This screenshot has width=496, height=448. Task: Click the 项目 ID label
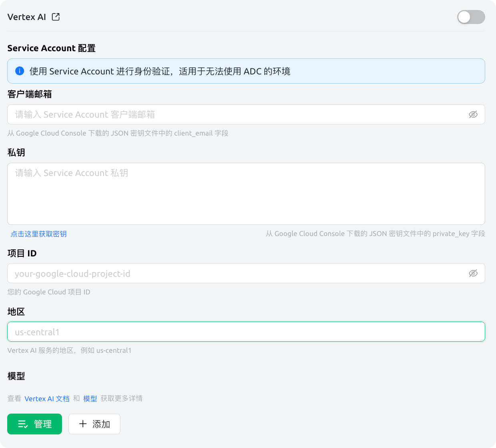(22, 253)
